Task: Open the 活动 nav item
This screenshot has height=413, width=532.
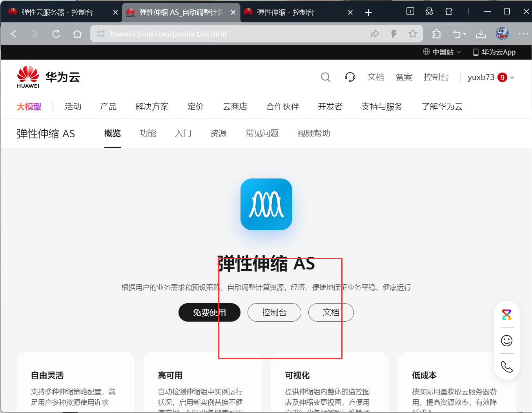Action: pos(73,107)
